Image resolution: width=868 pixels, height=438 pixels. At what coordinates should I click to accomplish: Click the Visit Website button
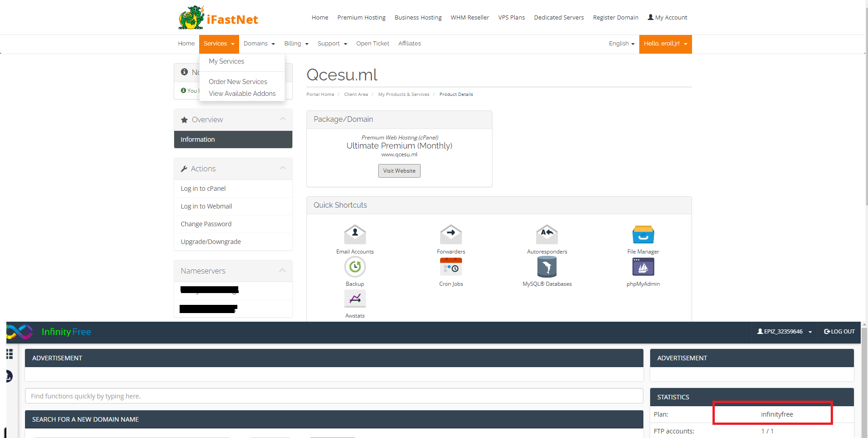tap(399, 171)
